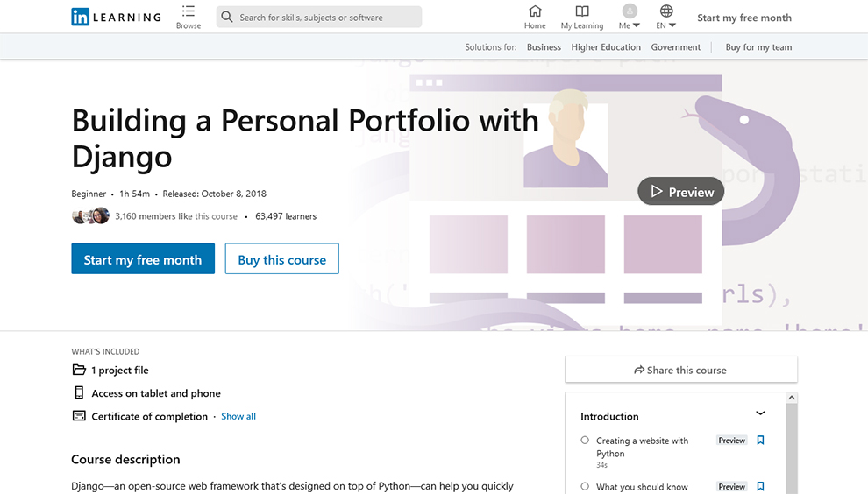Click 'Buy this course' button
This screenshot has height=494, width=868.
[281, 259]
